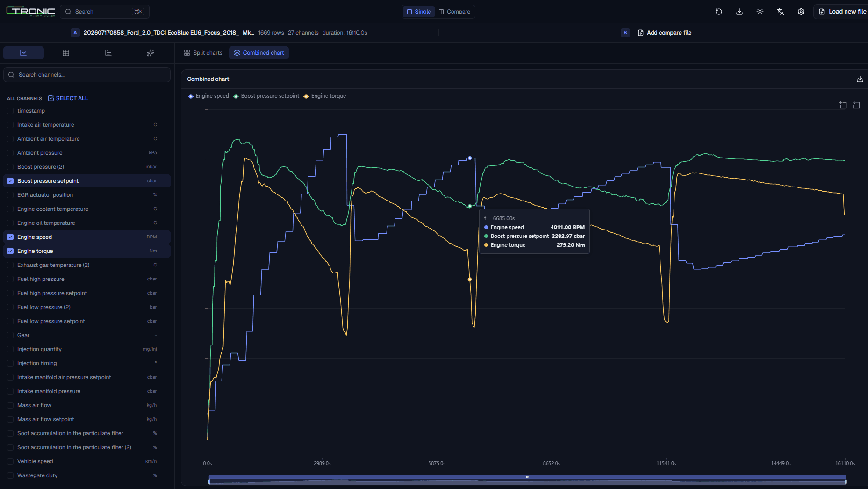This screenshot has height=489, width=868.
Task: Click the left handle of the time range slider
Action: tap(209, 481)
